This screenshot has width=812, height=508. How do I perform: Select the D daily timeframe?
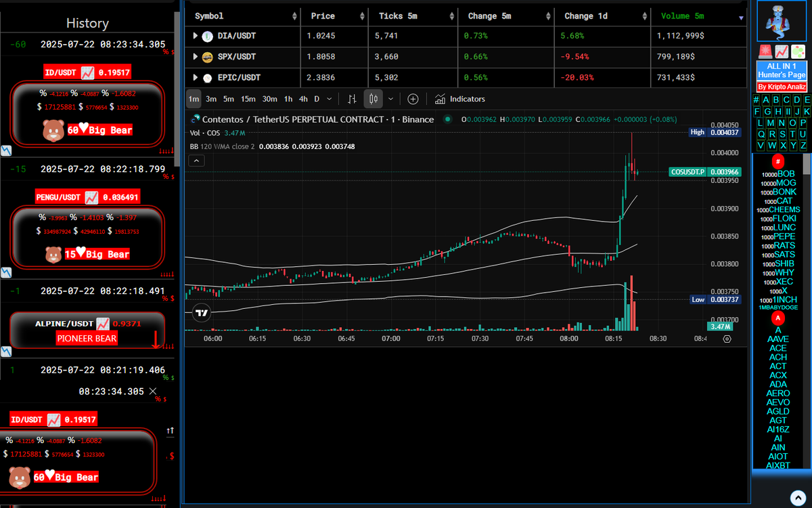pyautogui.click(x=317, y=99)
